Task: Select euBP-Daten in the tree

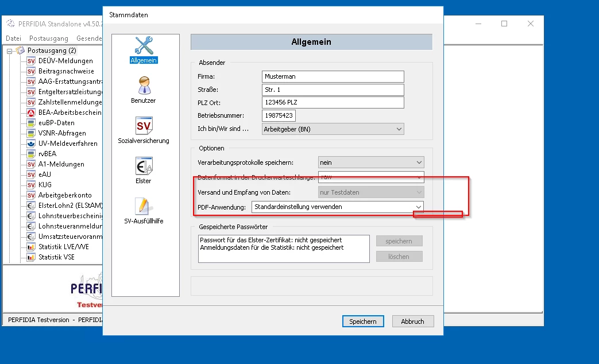Action: 56,123
